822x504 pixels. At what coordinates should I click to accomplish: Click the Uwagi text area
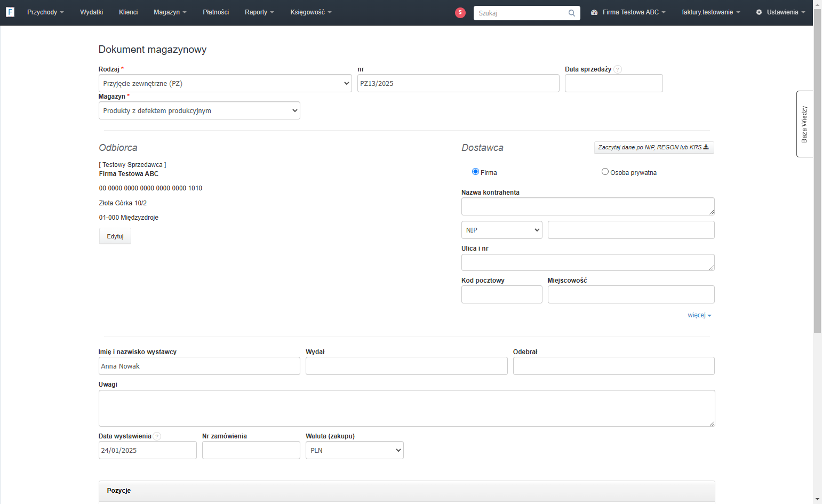click(x=407, y=409)
